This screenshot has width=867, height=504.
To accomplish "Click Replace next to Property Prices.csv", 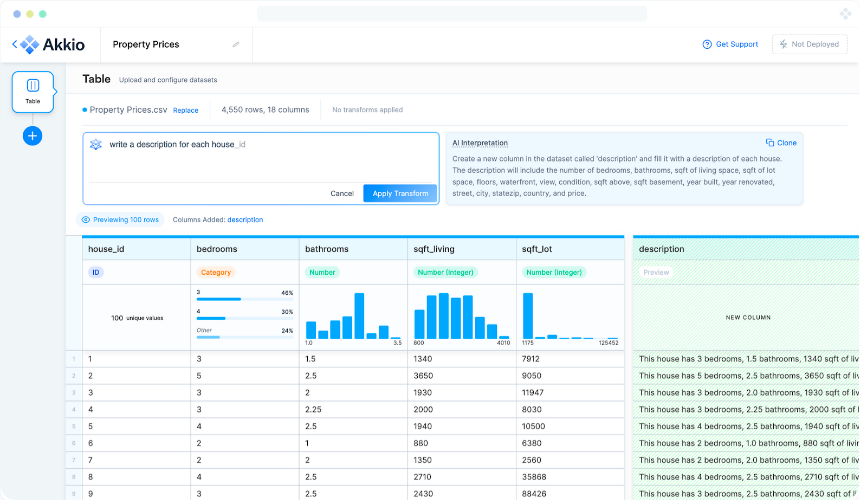I will pos(185,110).
